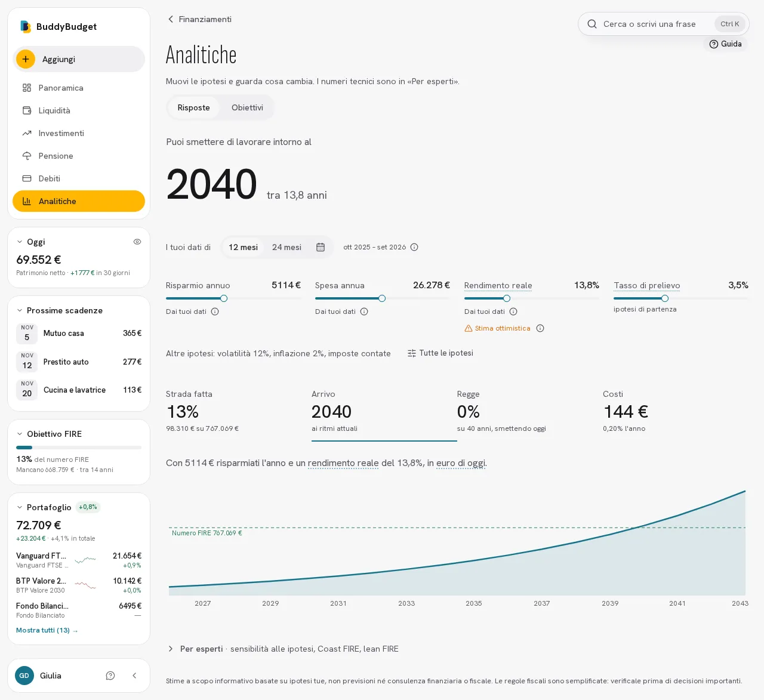The image size is (764, 700).
Task: Click info icon under Spesa annua
Action: 364,312
